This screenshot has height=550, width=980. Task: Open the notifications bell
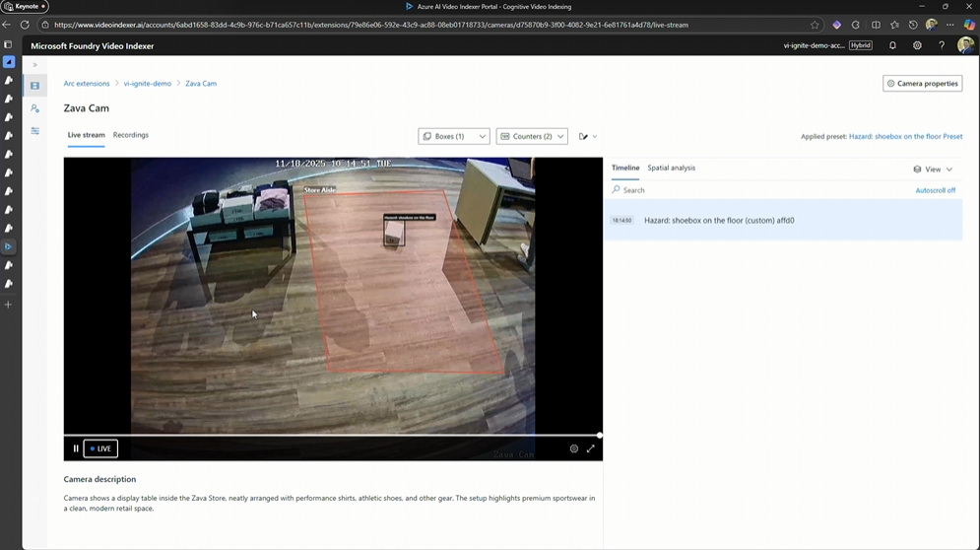pos(892,45)
